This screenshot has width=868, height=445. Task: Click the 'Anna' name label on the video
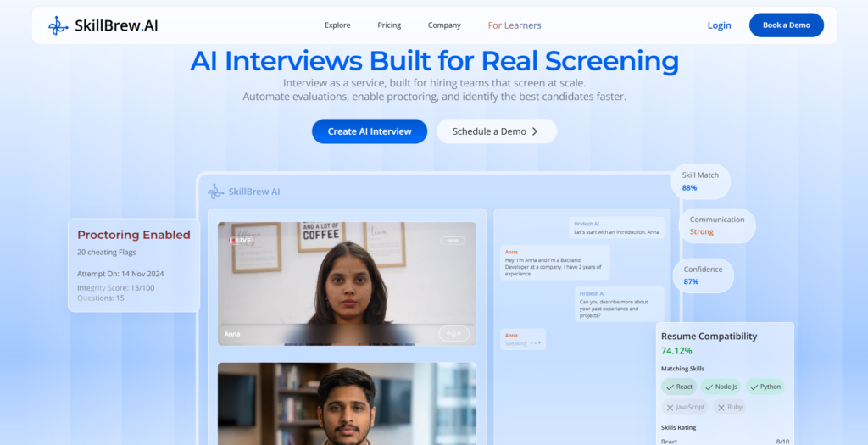coord(232,334)
